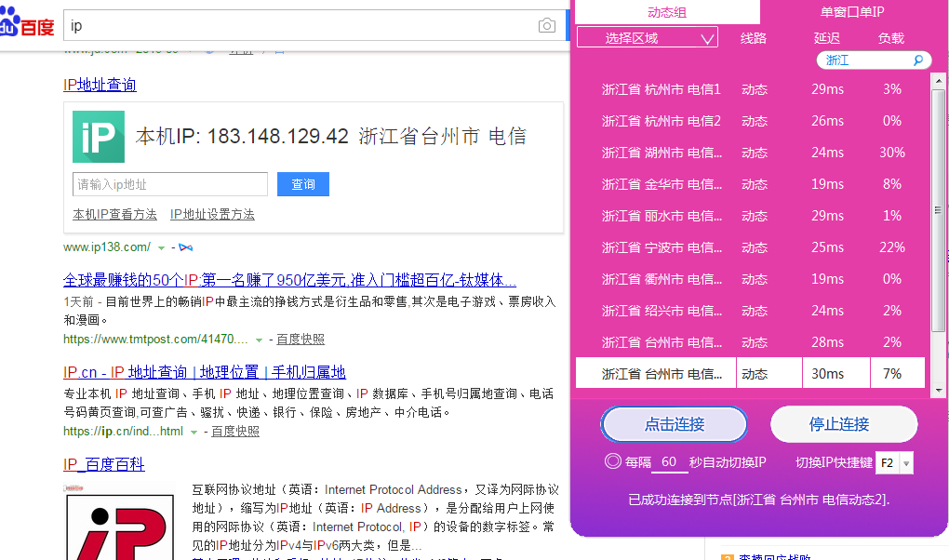
Task: Open the IP地址查询 result link
Action: pos(100,85)
